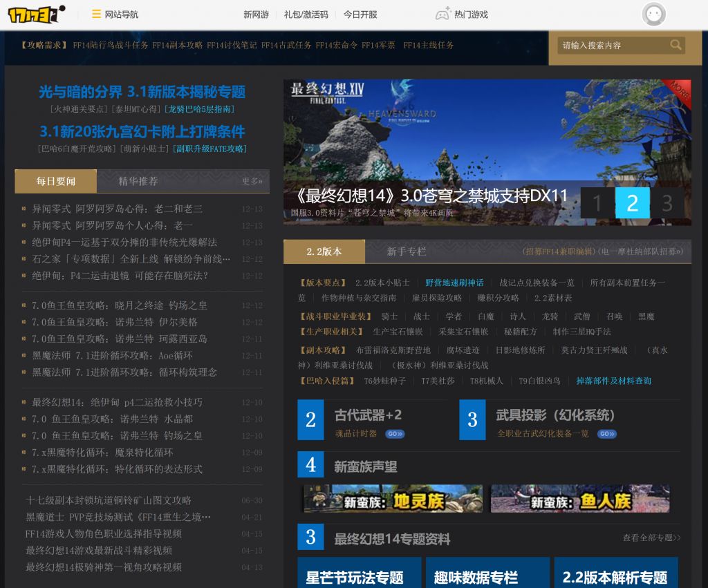Screen dimensions: 708x588
Task: Switch to the 新手专栏 tab
Action: (406, 252)
